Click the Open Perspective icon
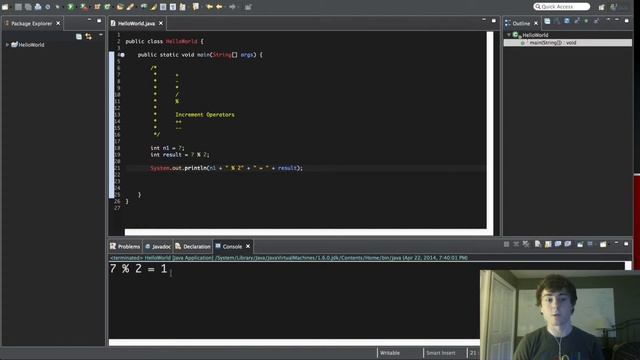This screenshot has height=360, width=640. click(x=602, y=7)
